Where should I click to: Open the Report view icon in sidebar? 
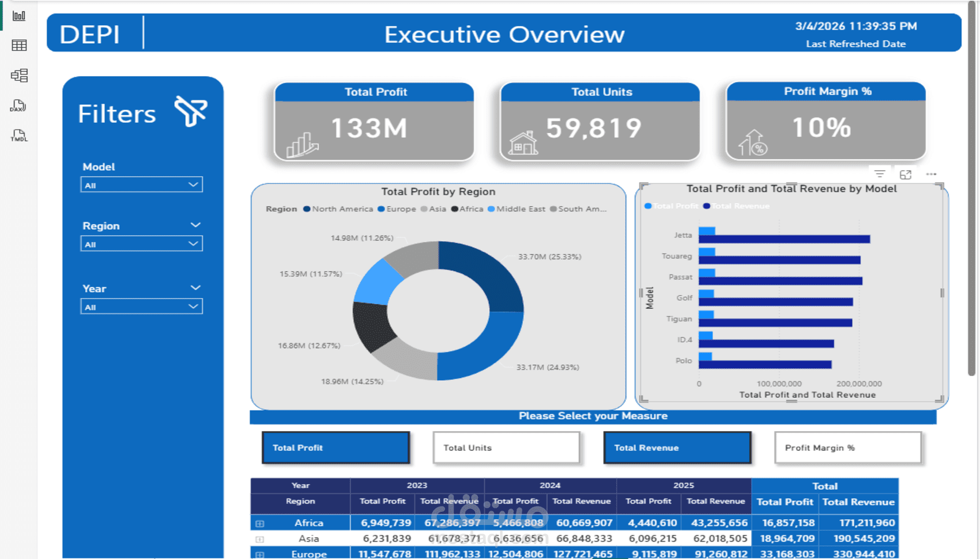coord(19,16)
